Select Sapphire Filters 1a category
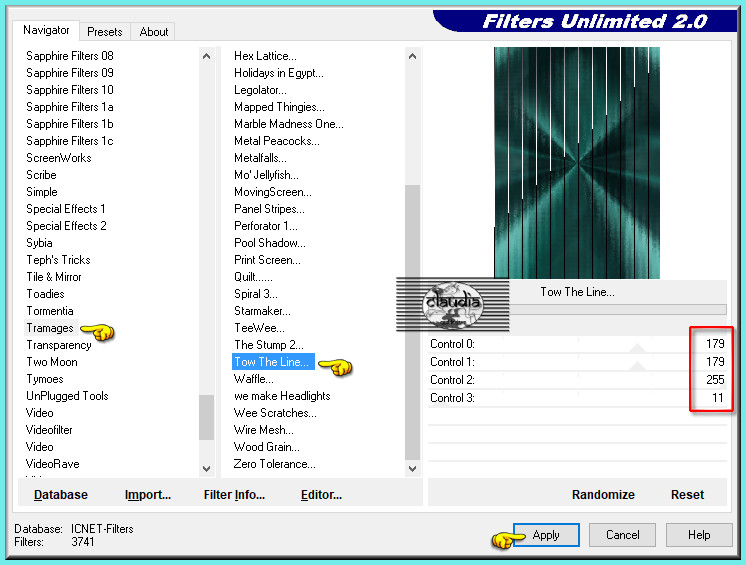The image size is (746, 565). click(70, 107)
